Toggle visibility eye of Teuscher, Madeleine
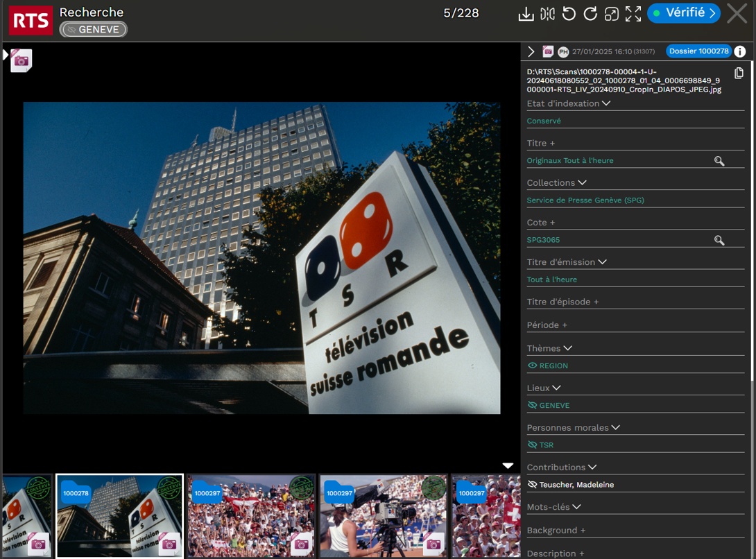756x559 pixels. [532, 484]
